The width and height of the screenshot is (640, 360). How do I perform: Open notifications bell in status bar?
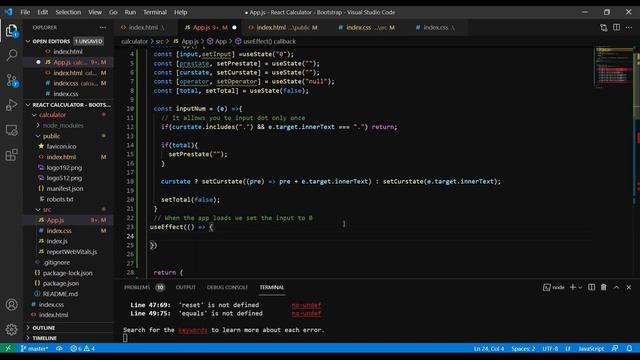click(x=629, y=348)
